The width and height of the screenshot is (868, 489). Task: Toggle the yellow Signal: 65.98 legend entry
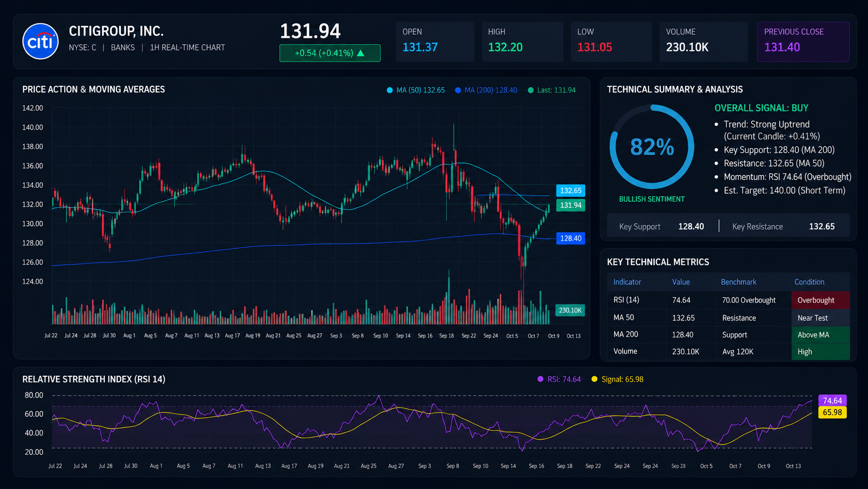click(x=617, y=379)
